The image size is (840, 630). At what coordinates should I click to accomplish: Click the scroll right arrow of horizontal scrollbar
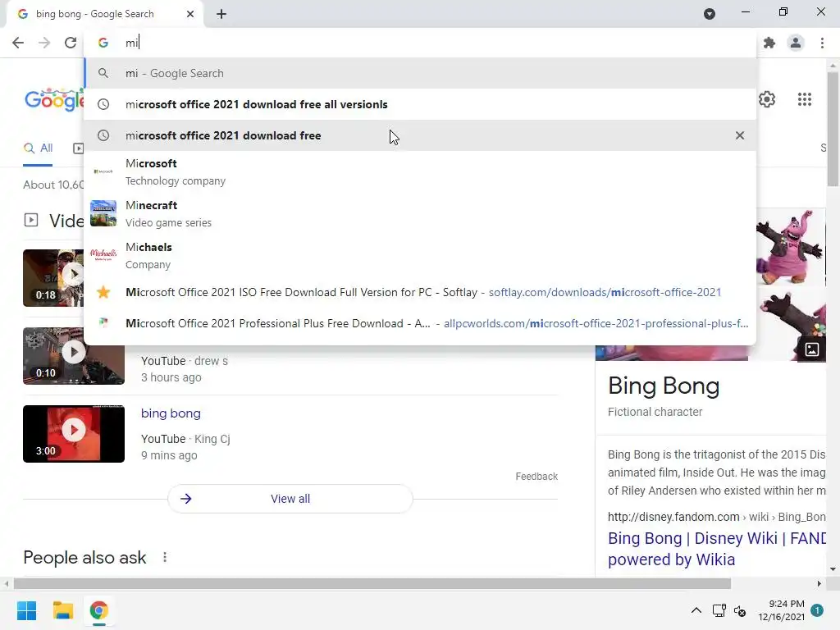[x=819, y=583]
